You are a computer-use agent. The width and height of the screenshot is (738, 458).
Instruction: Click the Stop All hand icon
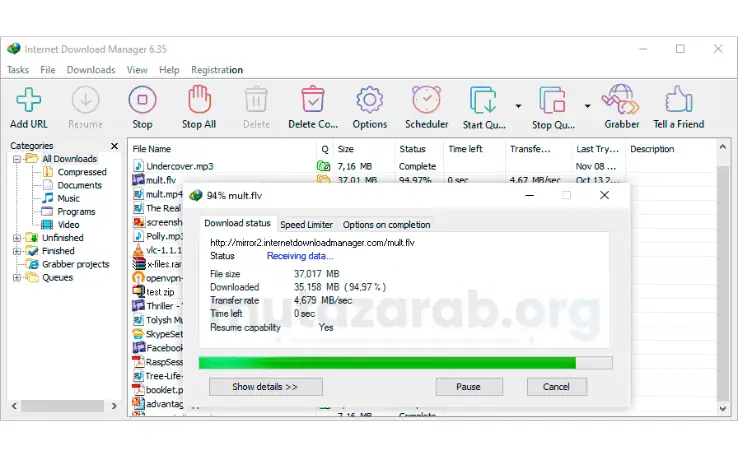click(x=199, y=99)
